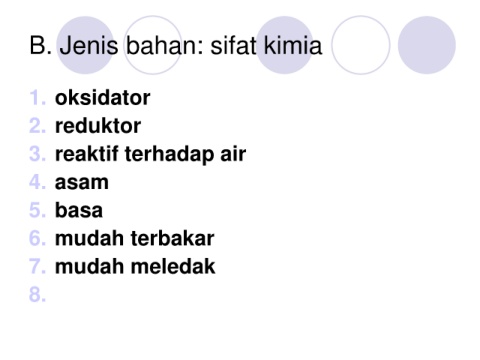Click the slide title 'B. Jenis bahan: sifat kimia'
The image size is (480, 360).
tap(176, 45)
